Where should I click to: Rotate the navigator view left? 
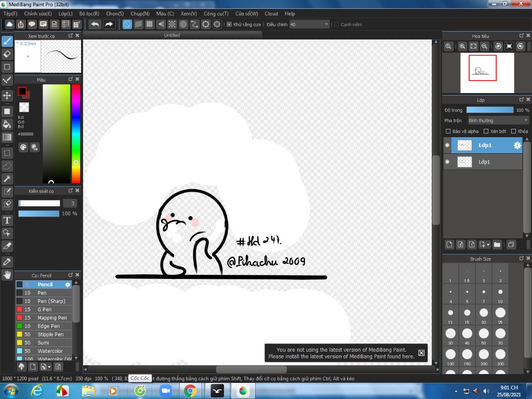tap(498, 46)
